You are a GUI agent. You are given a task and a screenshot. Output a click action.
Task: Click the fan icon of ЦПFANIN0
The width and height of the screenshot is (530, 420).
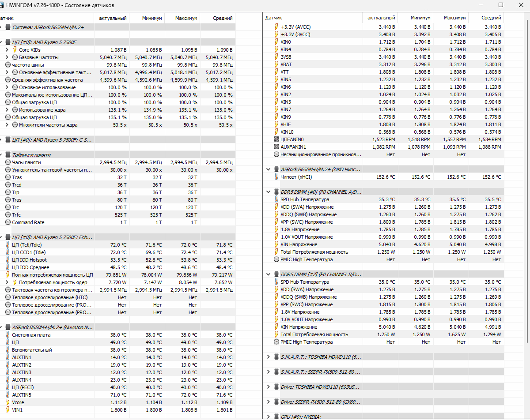276,139
